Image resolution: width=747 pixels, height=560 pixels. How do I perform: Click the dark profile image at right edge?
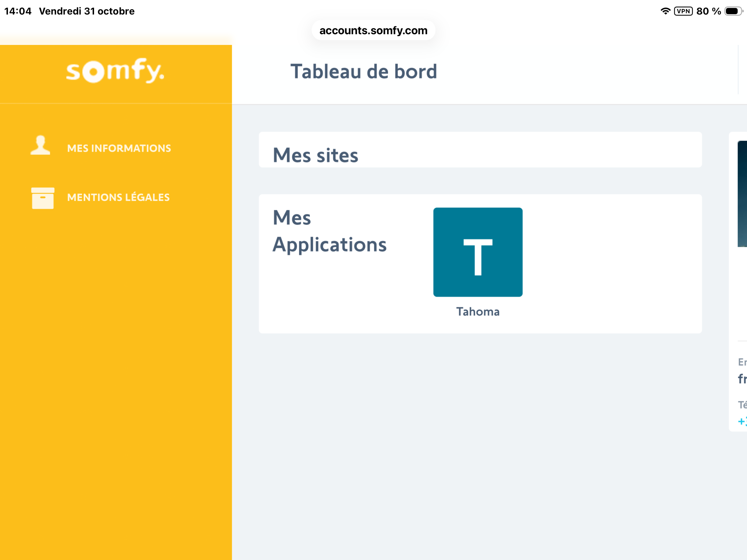tap(742, 194)
